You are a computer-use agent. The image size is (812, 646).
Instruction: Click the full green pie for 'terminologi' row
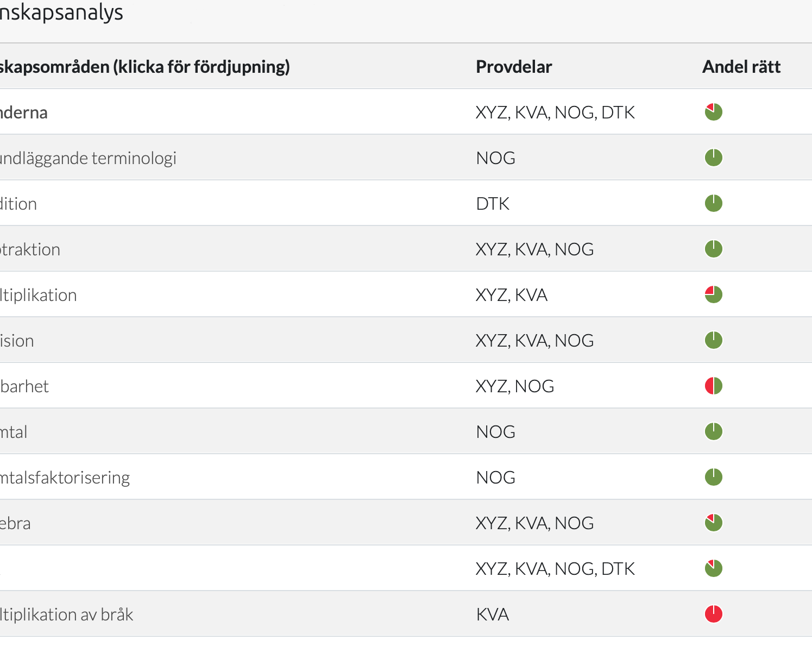click(713, 158)
